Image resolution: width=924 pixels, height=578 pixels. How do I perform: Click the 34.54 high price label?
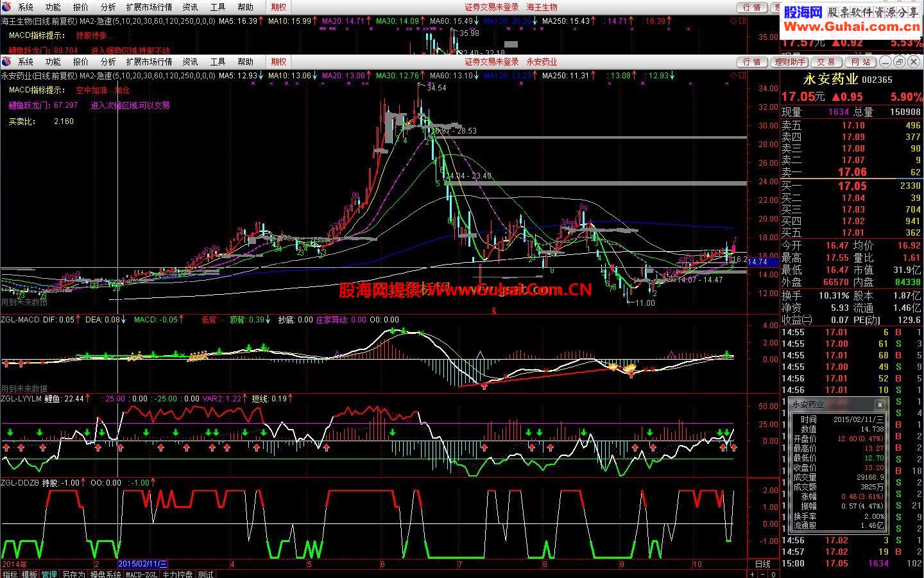click(436, 88)
